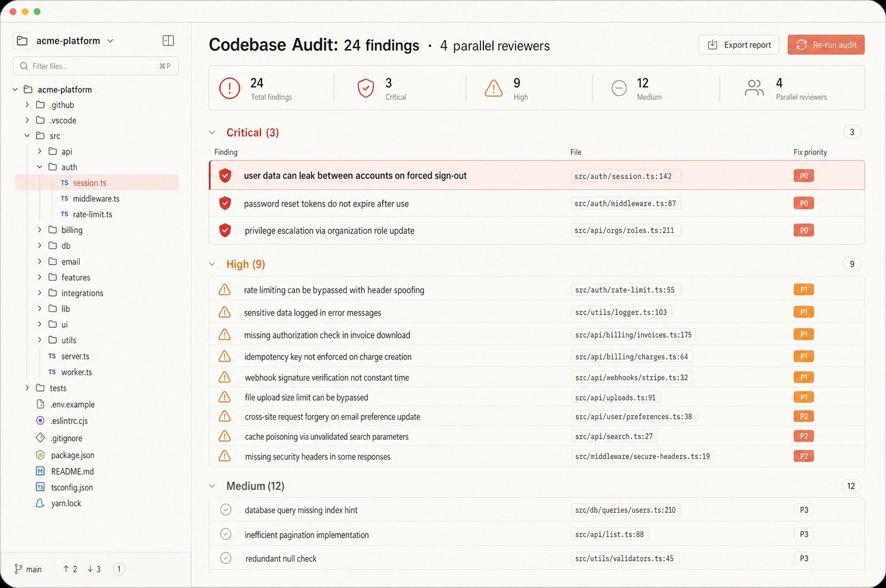The width and height of the screenshot is (886, 588).
Task: Collapse the src folder
Action: [x=27, y=135]
